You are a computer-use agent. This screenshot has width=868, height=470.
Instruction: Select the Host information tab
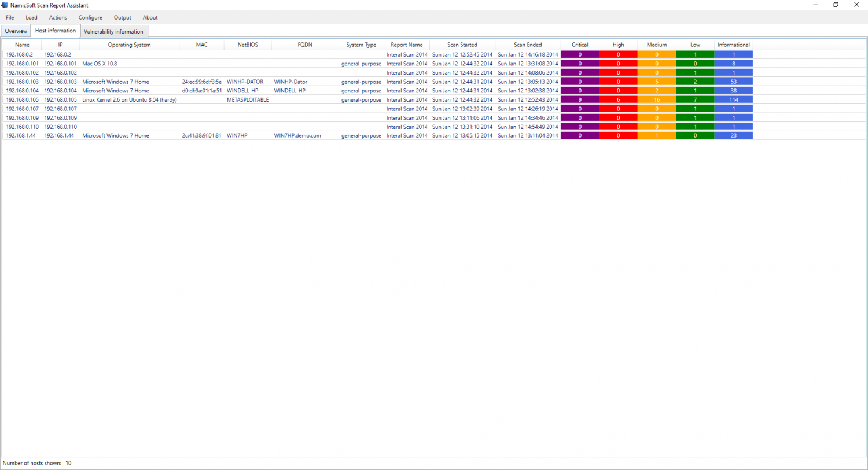tap(55, 31)
